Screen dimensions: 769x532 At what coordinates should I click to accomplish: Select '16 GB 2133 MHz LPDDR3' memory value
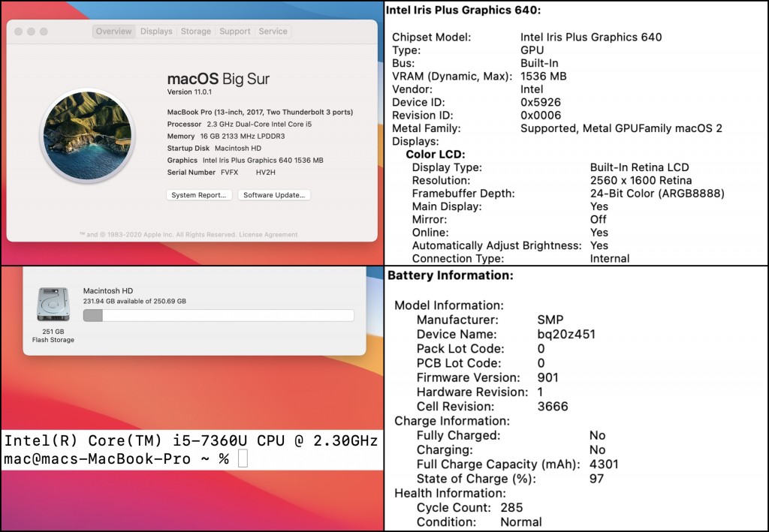coord(243,136)
